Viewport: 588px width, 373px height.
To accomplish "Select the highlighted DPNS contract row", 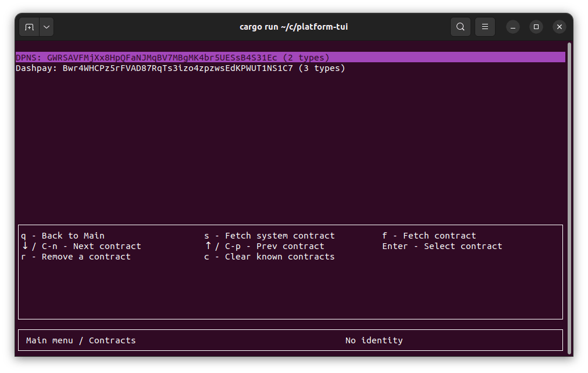I will click(x=290, y=58).
